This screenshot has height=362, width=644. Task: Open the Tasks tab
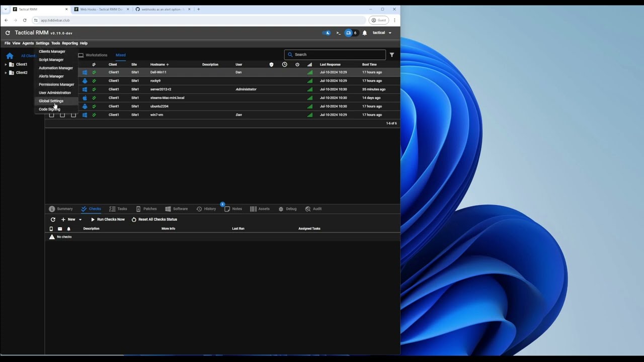[x=118, y=209]
